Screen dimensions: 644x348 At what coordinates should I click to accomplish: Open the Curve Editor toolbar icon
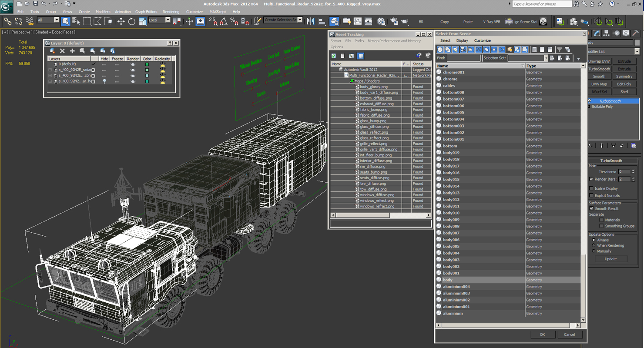click(358, 21)
